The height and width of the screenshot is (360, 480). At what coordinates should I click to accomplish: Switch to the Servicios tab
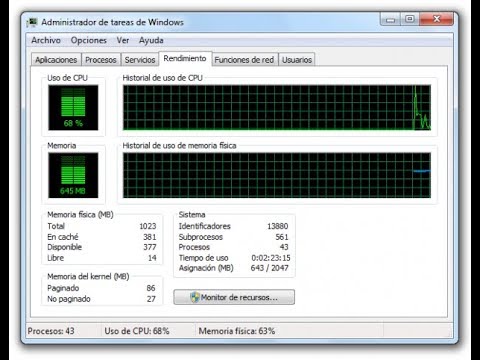click(140, 60)
